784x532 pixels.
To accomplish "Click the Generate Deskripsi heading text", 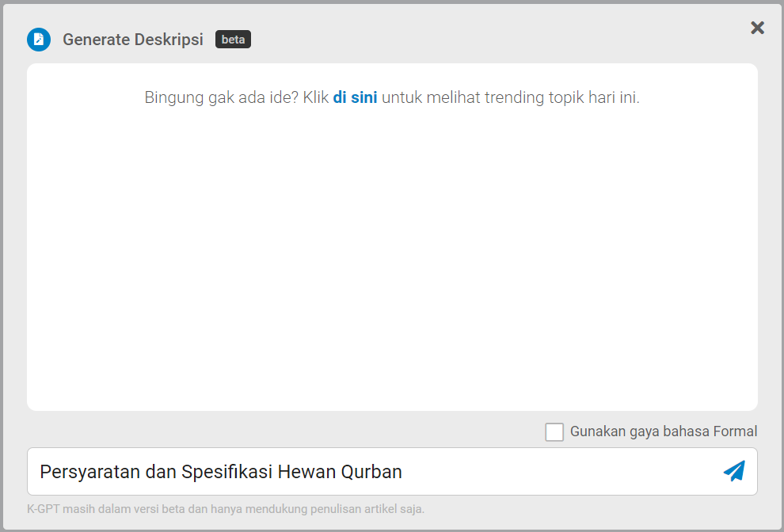I will (x=133, y=40).
